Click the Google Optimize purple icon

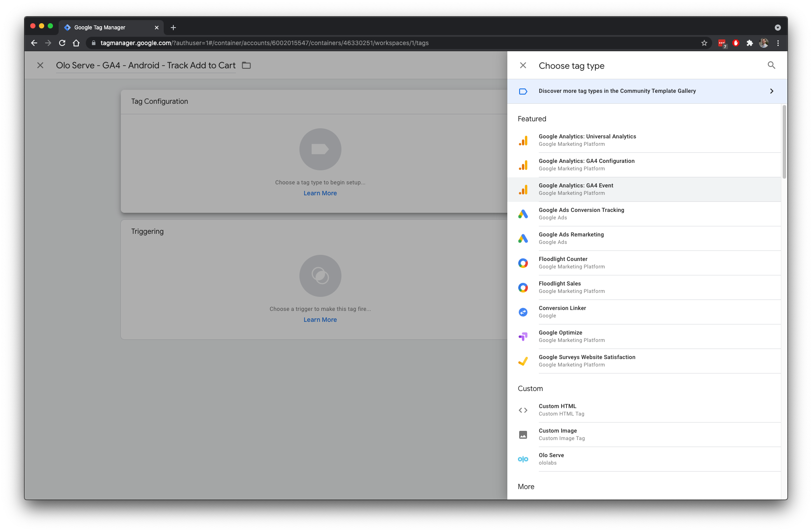click(x=523, y=337)
